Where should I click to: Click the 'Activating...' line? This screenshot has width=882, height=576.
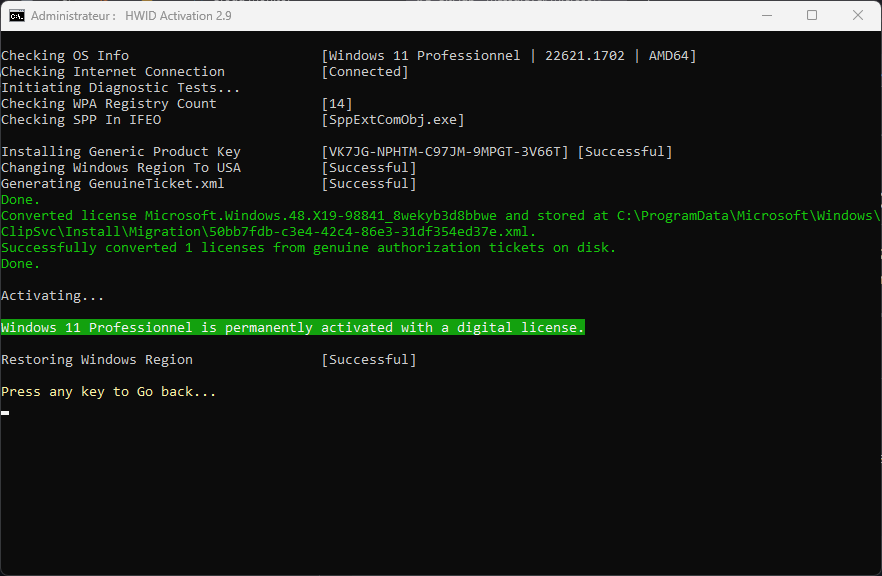point(52,296)
